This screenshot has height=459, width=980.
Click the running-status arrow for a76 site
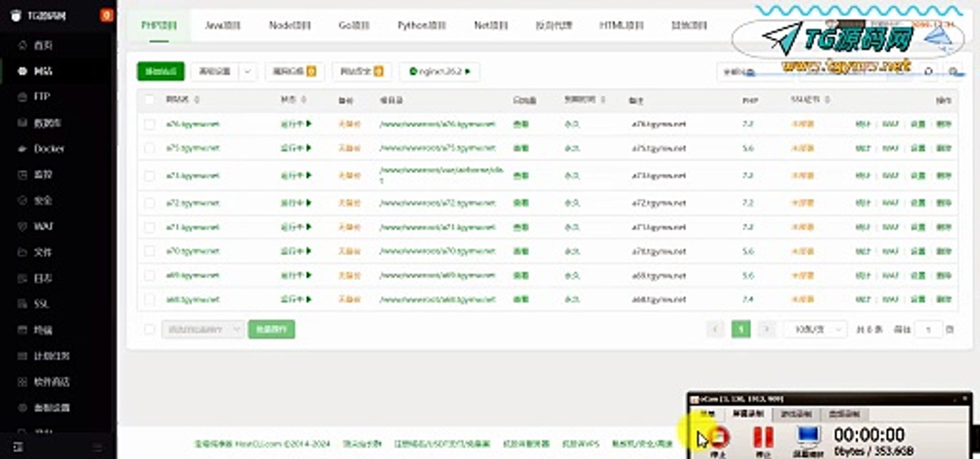pyautogui.click(x=309, y=124)
